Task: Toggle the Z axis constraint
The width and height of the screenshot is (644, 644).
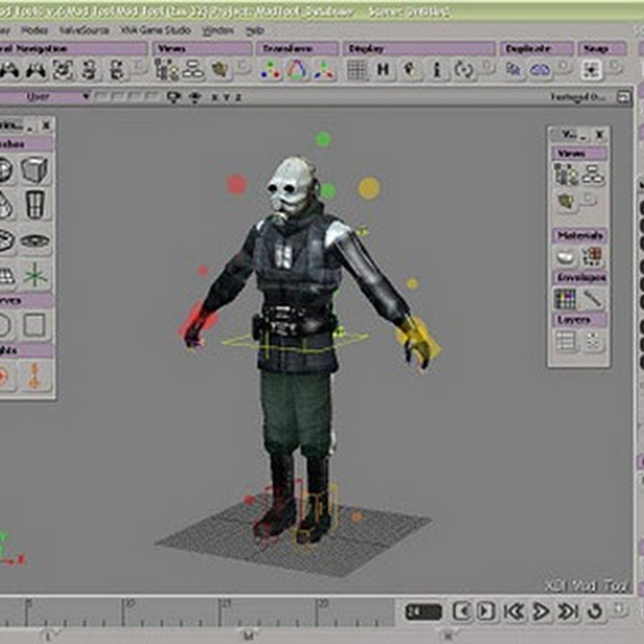Action: pyautogui.click(x=238, y=96)
